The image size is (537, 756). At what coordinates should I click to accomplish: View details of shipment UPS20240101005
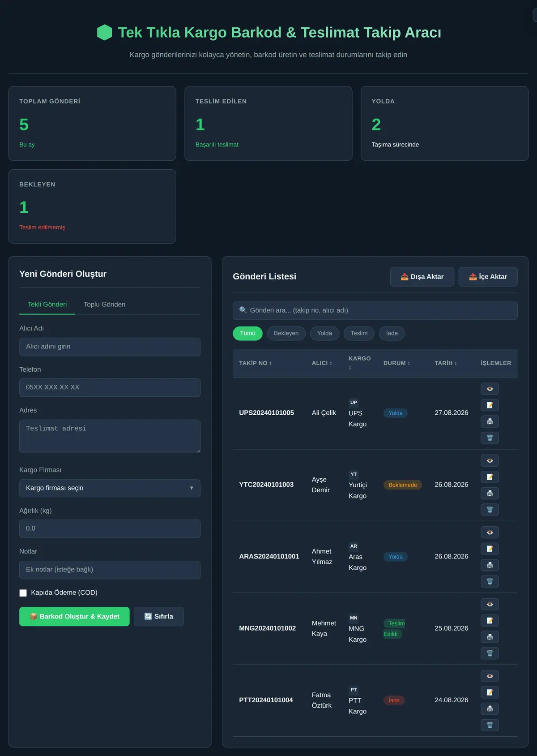point(490,389)
